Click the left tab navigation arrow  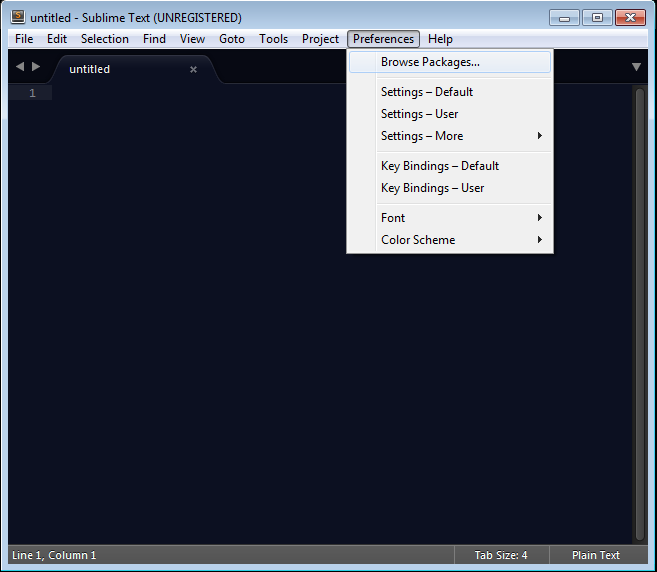tap(20, 67)
